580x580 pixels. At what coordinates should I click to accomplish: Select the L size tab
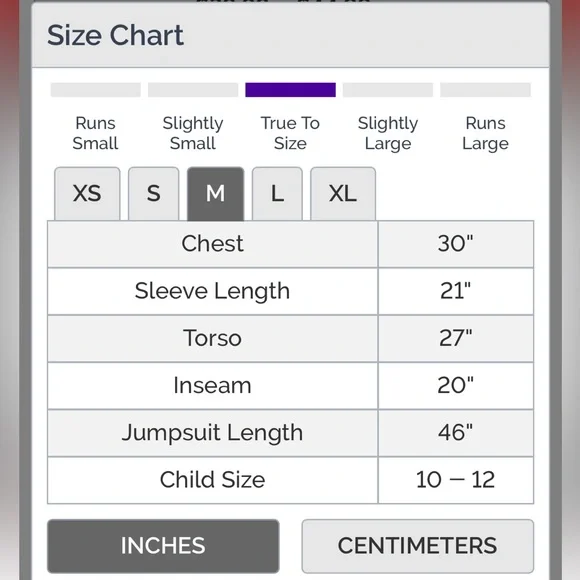[277, 194]
